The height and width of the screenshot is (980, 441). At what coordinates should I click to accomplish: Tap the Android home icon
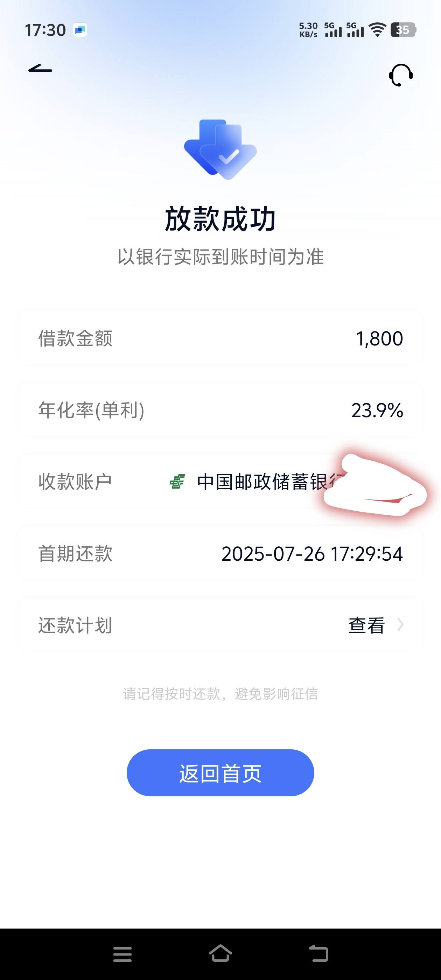click(x=220, y=953)
